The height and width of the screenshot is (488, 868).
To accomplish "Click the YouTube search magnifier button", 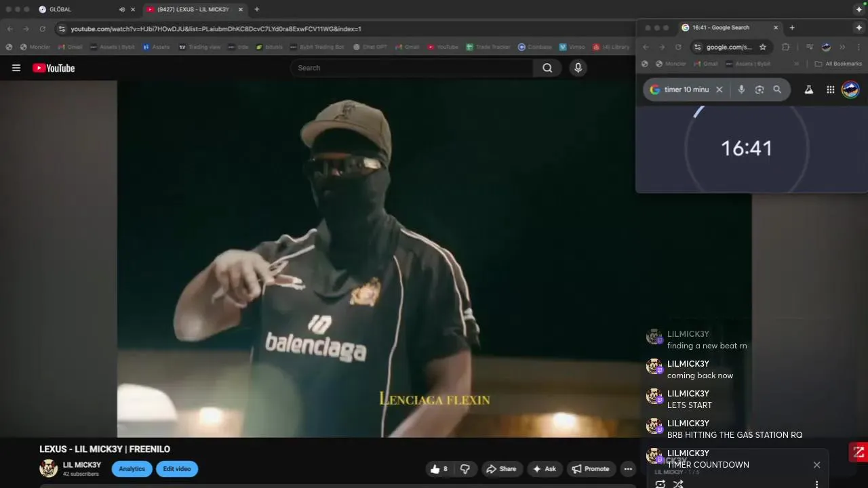I will (x=547, y=68).
